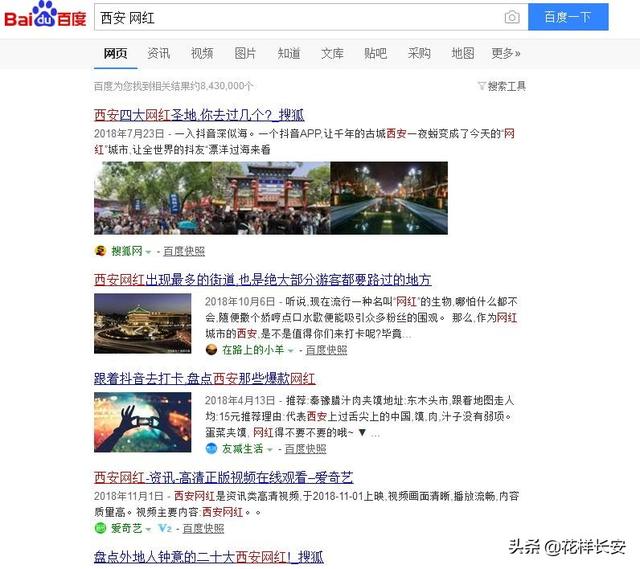Click the V2 verification badge
The width and height of the screenshot is (640, 569).
(x=165, y=528)
